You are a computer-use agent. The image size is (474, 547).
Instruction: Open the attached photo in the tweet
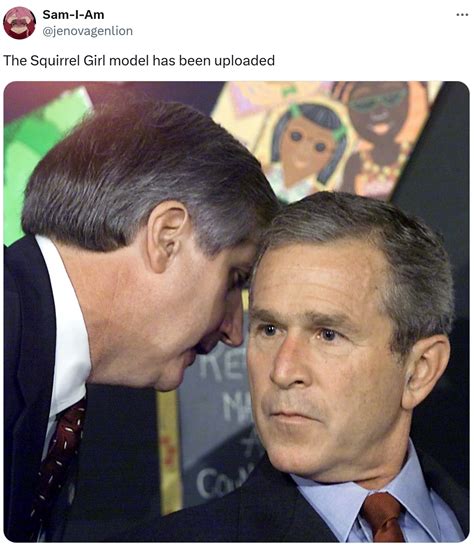[236, 311]
